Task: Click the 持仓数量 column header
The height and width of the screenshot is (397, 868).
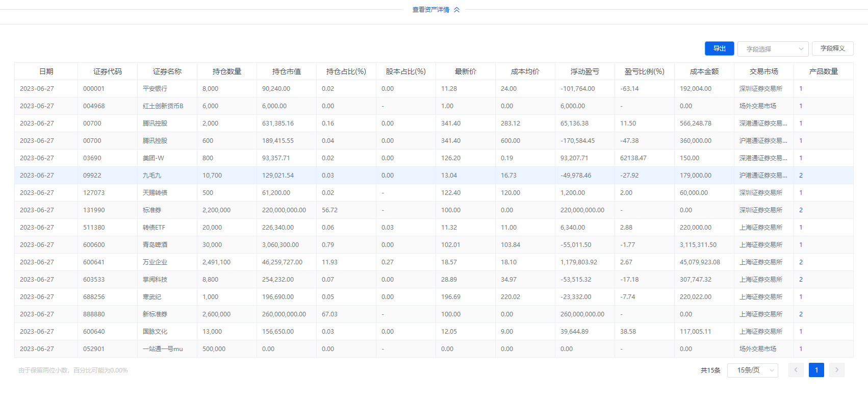Action: click(x=226, y=71)
